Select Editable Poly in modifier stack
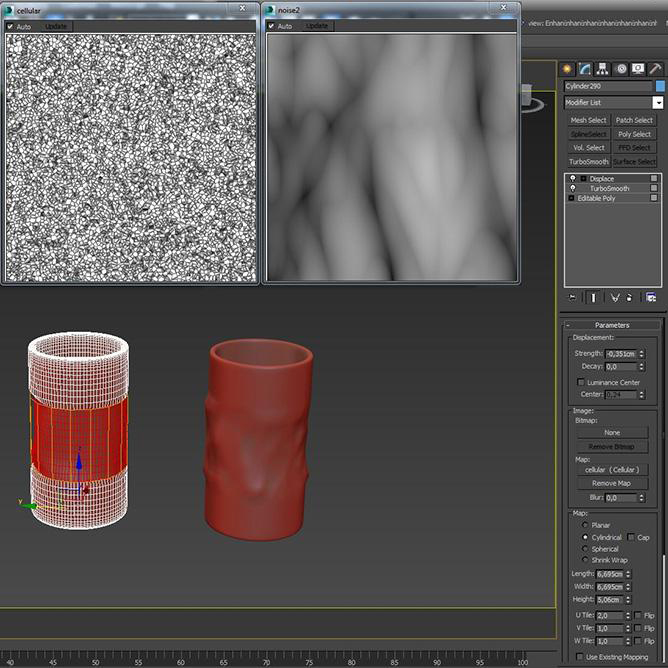Image resolution: width=668 pixels, height=668 pixels. [x=596, y=198]
